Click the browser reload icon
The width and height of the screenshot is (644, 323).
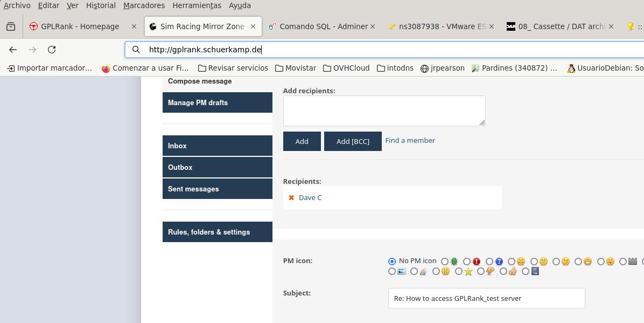52,50
